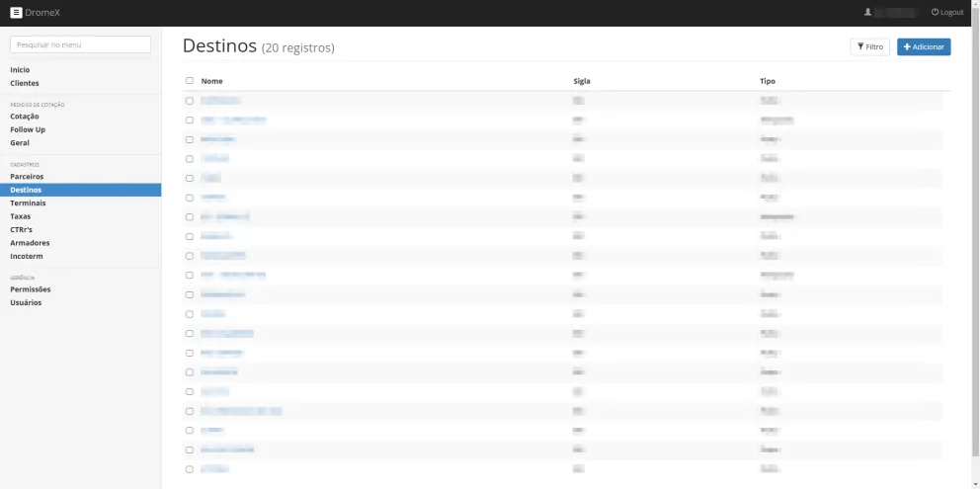Open the Filtro filter button
Image resolution: width=980 pixels, height=489 pixels.
click(869, 47)
